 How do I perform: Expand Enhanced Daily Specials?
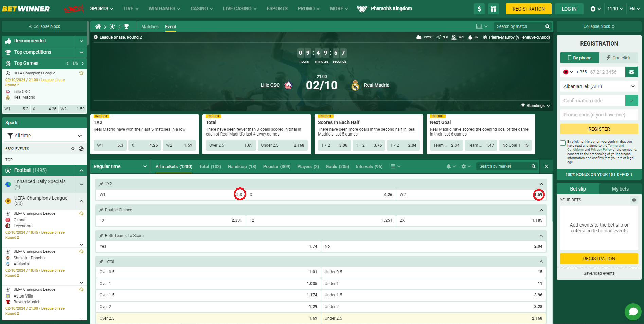[x=82, y=184]
